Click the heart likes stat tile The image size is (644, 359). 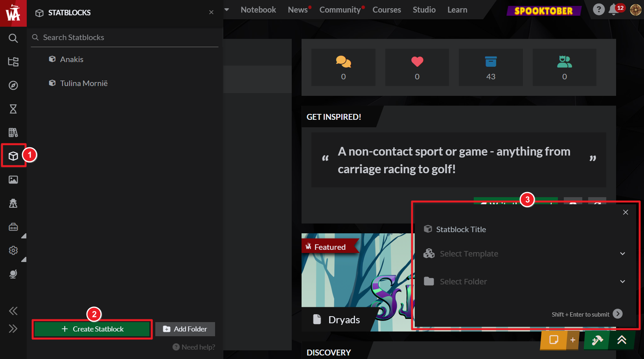click(417, 67)
